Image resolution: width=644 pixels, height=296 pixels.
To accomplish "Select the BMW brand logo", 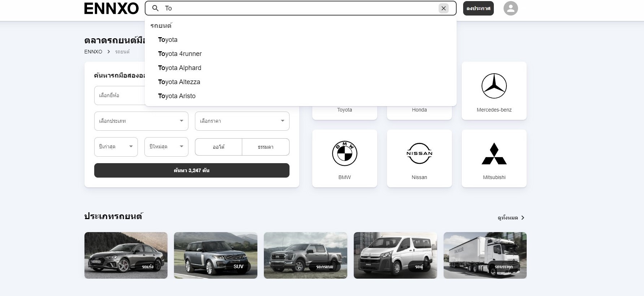I will (x=344, y=153).
